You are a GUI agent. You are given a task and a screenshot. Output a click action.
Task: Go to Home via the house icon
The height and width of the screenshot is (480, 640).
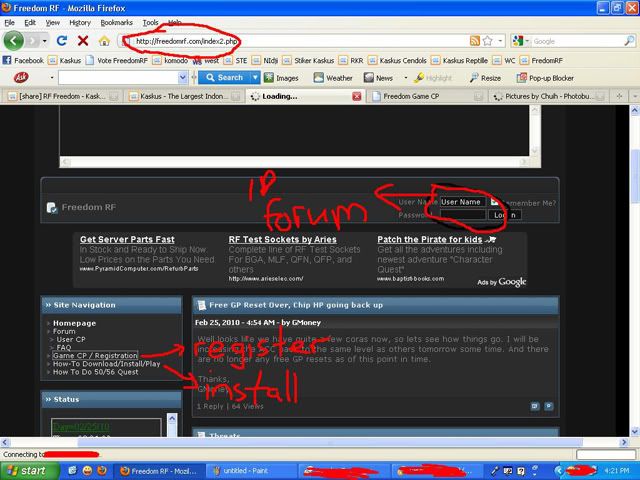pos(104,41)
